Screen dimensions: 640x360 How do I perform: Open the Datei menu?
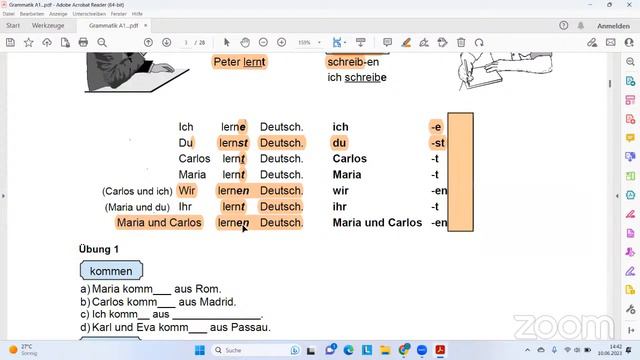coord(8,13)
